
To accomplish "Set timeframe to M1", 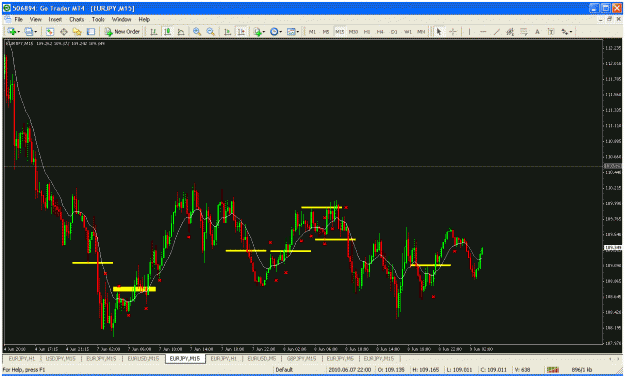I will (x=312, y=31).
